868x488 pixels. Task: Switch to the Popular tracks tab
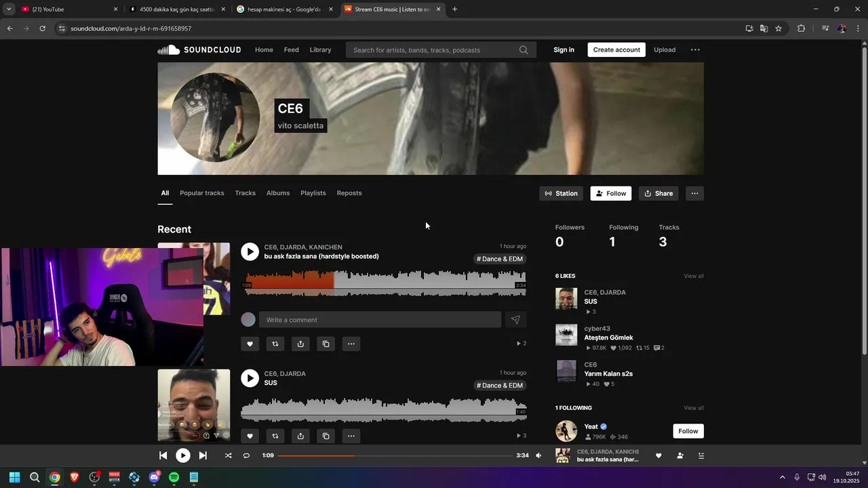click(201, 193)
